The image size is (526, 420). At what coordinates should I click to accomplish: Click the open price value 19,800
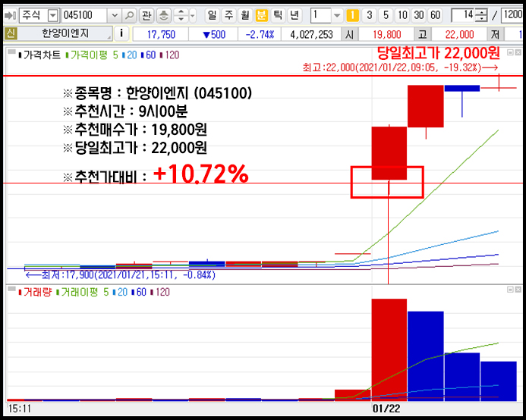click(387, 35)
